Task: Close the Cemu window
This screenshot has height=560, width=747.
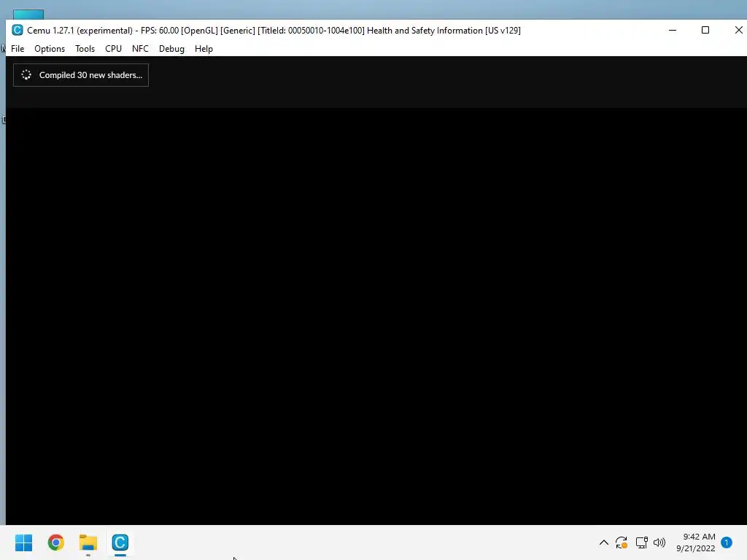Action: point(738,30)
